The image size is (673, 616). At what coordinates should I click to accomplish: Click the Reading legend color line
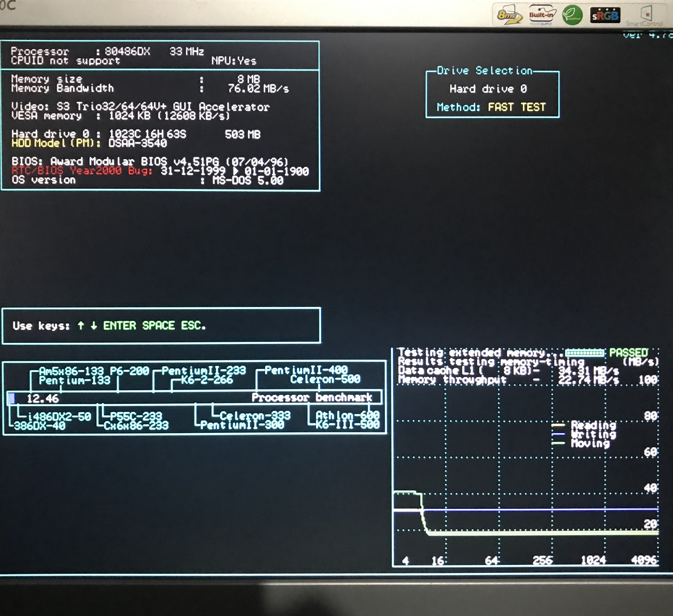click(558, 425)
